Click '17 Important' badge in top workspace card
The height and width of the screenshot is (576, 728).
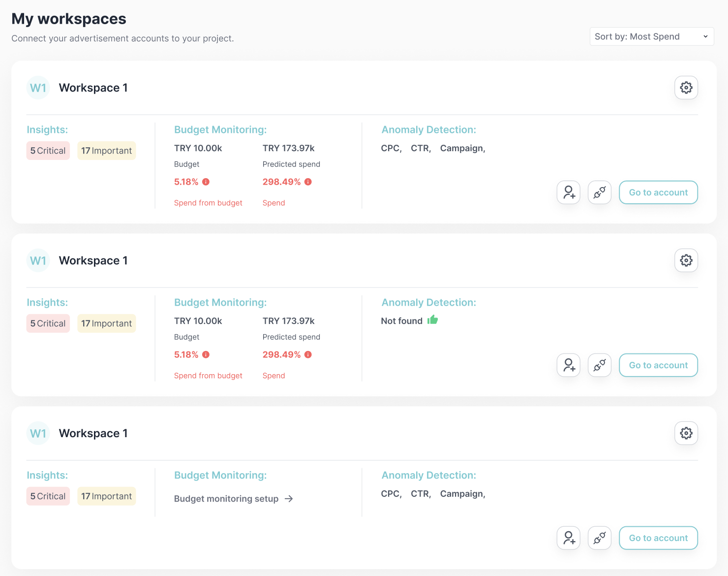[x=107, y=151]
